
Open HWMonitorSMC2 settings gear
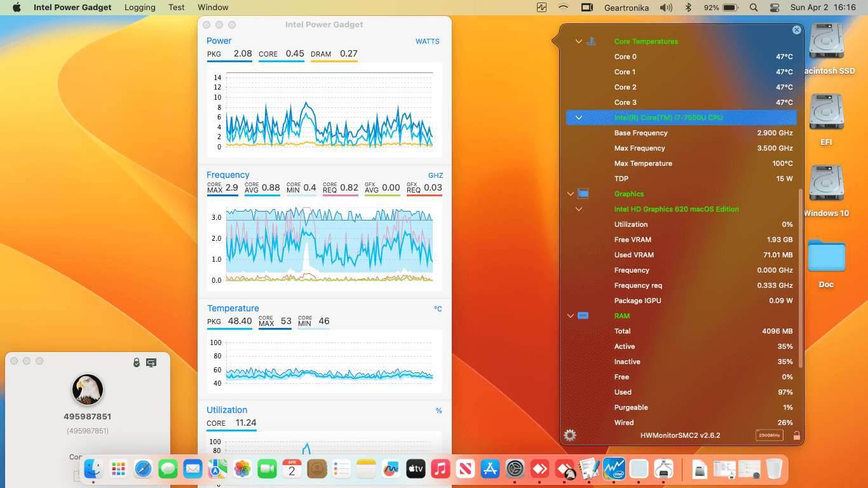(570, 435)
